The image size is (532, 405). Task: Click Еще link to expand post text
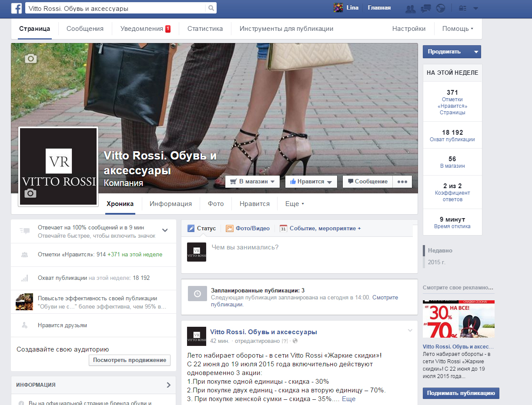click(x=348, y=399)
